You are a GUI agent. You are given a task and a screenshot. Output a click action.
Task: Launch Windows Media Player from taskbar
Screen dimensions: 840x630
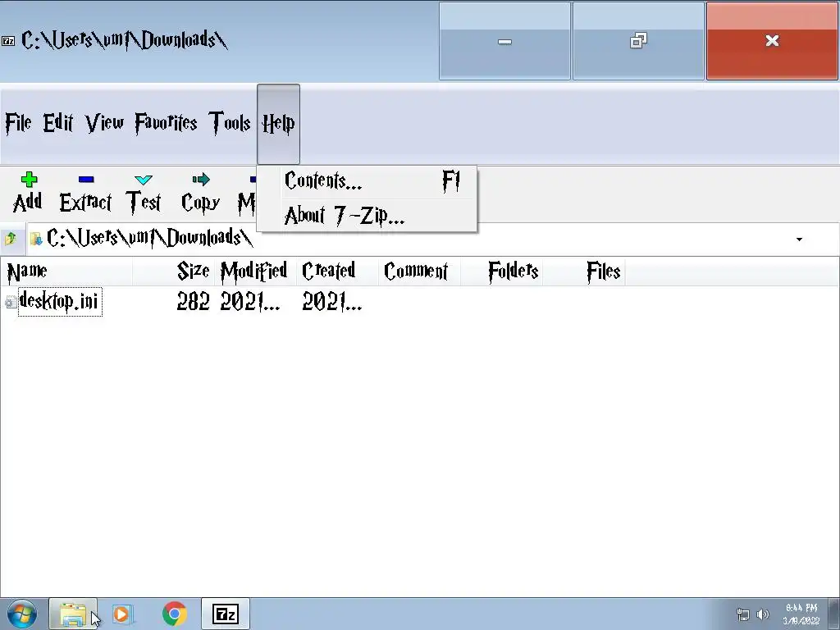click(x=123, y=614)
